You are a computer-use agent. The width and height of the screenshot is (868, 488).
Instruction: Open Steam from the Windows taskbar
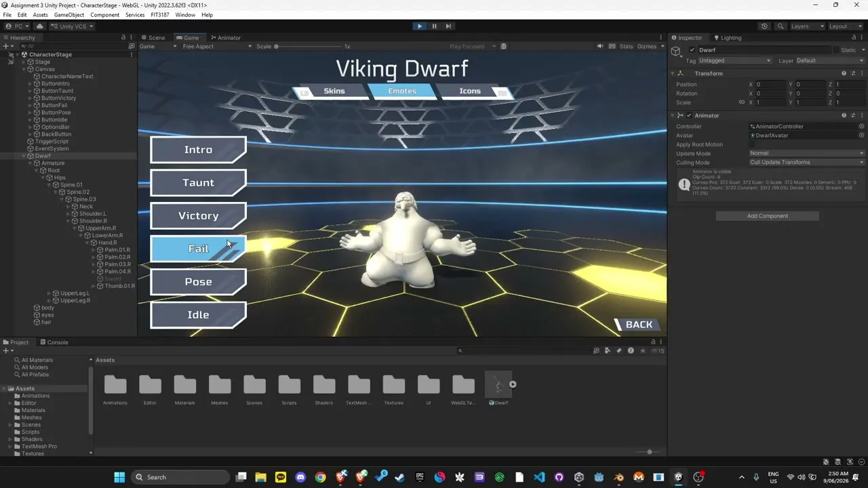point(399,477)
